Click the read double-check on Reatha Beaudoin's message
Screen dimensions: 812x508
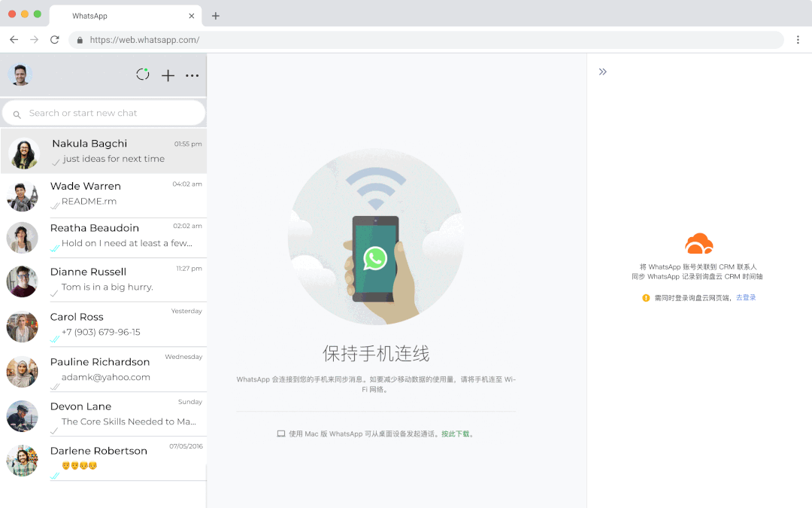(55, 248)
